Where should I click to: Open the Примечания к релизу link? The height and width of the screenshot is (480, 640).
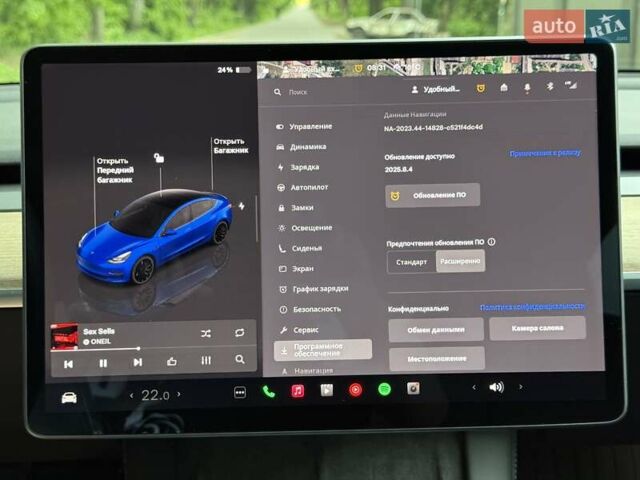point(544,153)
